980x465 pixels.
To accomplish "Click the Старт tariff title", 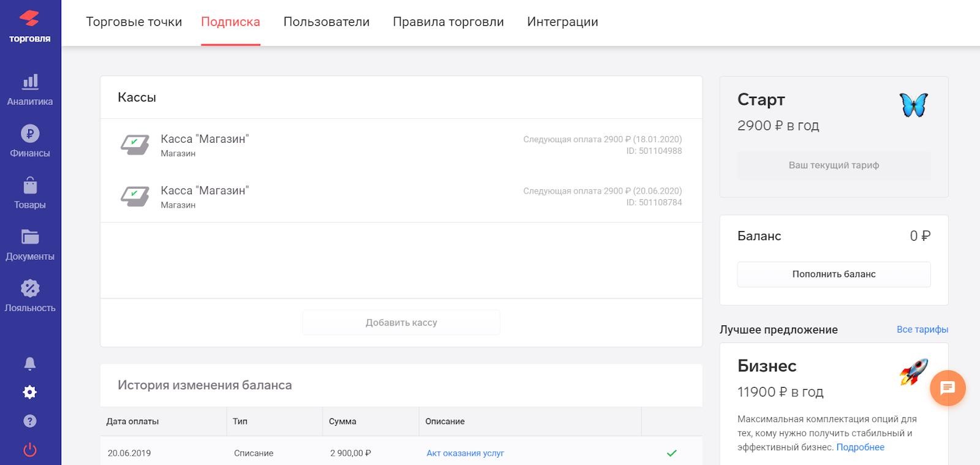I will (761, 99).
